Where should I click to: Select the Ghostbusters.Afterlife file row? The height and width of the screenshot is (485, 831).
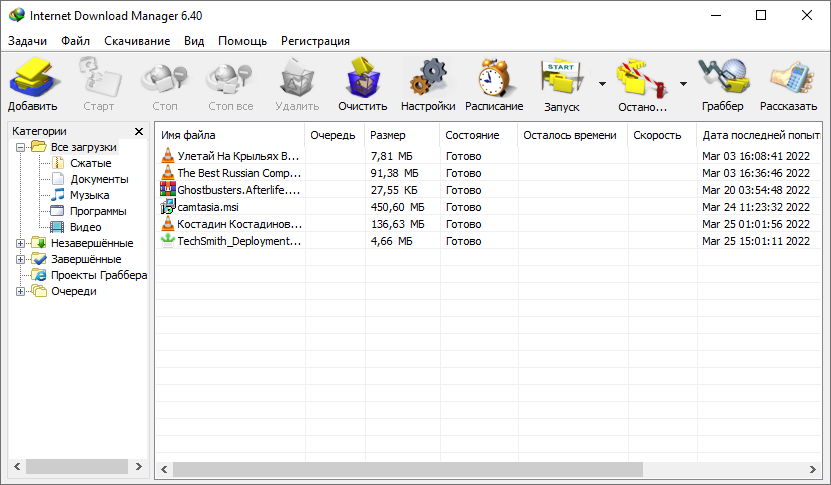click(488, 190)
